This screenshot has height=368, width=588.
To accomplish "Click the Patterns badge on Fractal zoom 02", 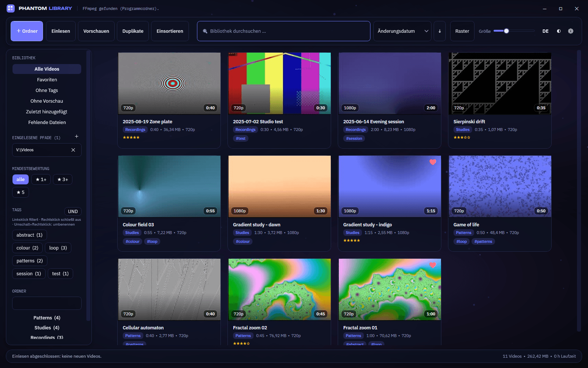I will (x=243, y=336).
